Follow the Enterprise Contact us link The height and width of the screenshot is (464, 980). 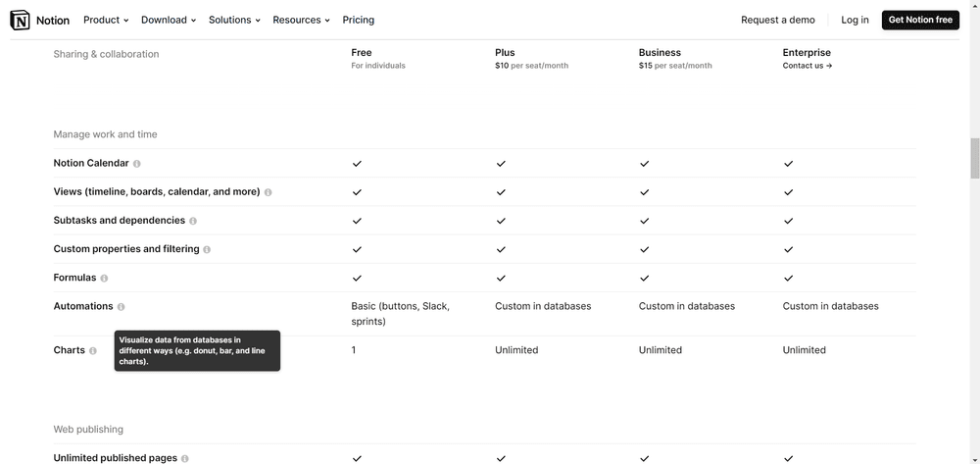click(x=808, y=66)
